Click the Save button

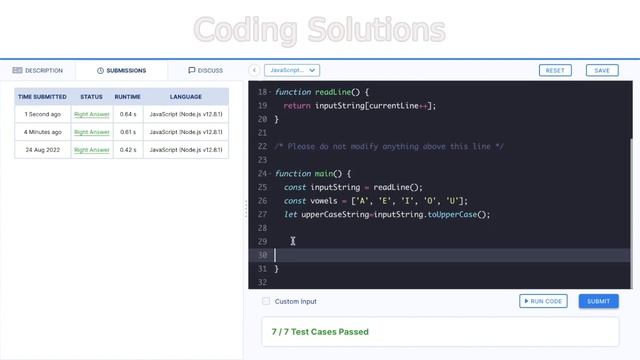pyautogui.click(x=602, y=70)
